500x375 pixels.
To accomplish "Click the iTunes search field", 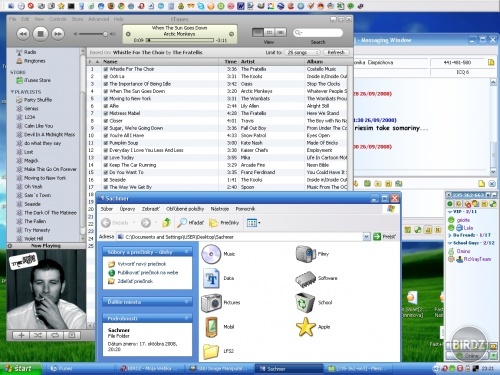I will pyautogui.click(x=318, y=32).
